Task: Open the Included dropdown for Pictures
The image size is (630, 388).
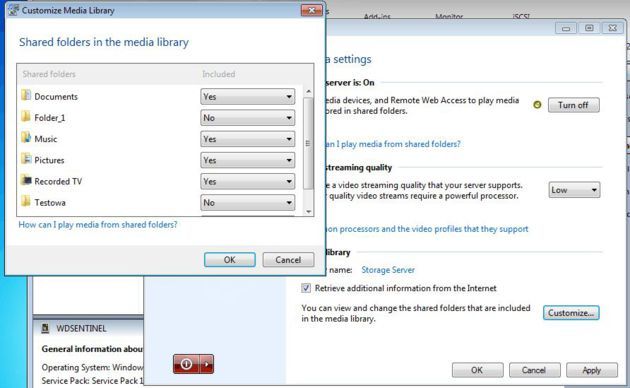Action: pyautogui.click(x=248, y=161)
